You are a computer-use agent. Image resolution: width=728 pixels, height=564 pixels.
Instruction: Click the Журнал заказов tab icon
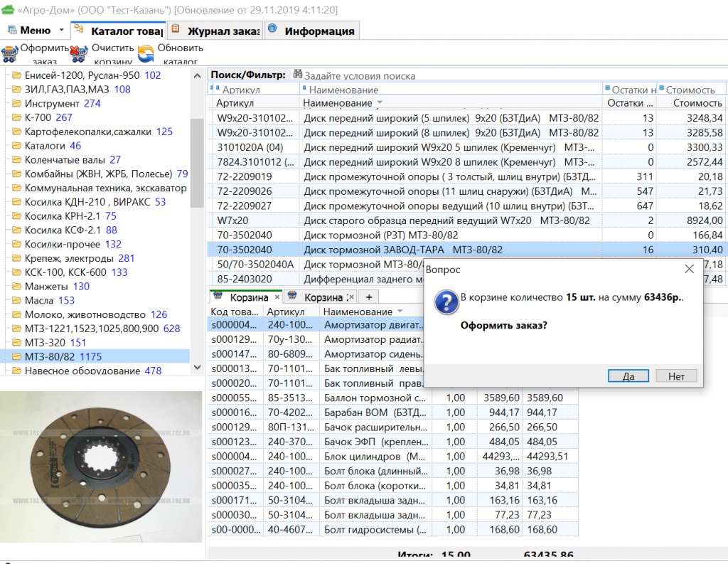click(176, 28)
